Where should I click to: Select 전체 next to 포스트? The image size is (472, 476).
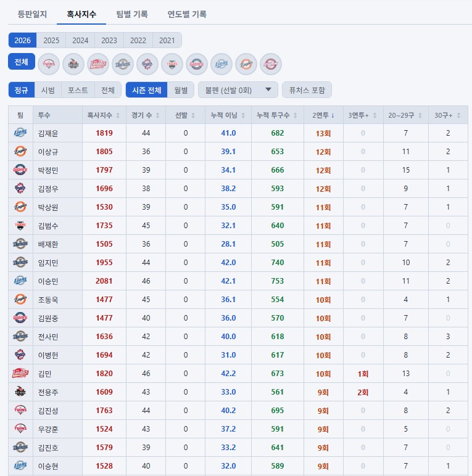(108, 90)
